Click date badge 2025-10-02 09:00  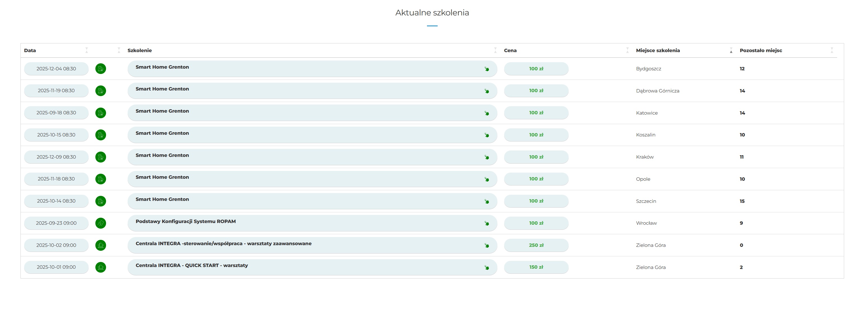(56, 245)
